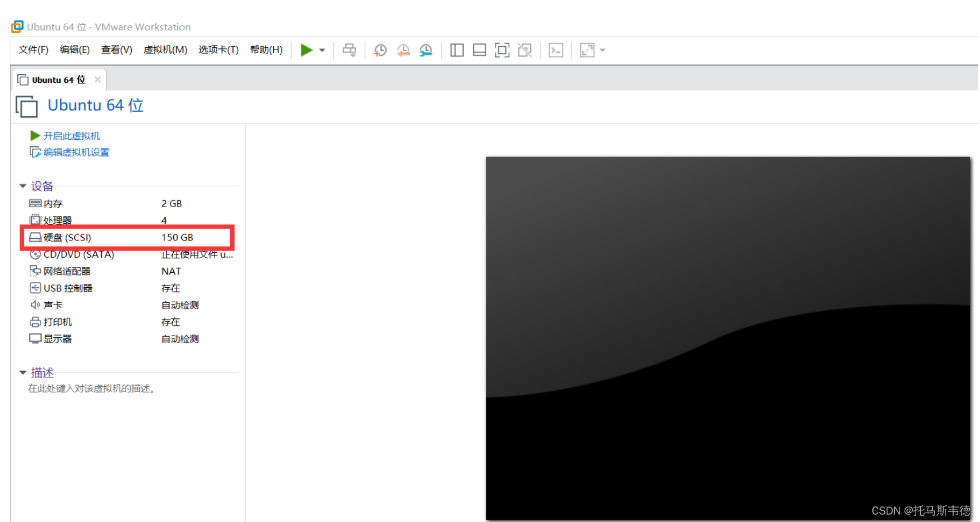Open the stretch display dropdown arrow
The height and width of the screenshot is (522, 980).
pos(603,50)
